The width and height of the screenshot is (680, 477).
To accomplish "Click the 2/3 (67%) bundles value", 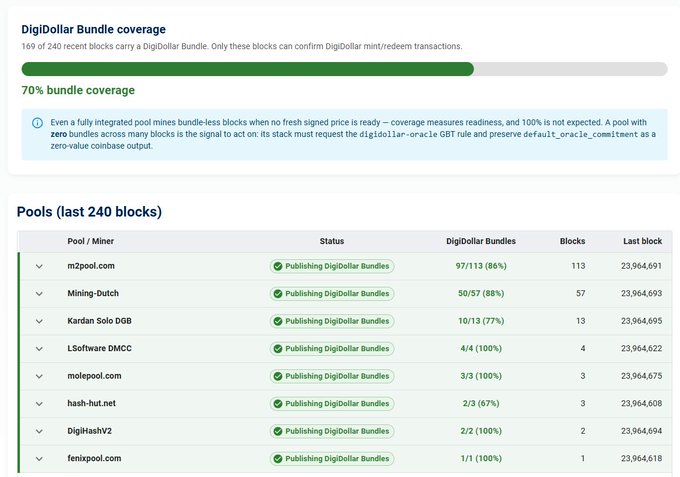I will (481, 404).
